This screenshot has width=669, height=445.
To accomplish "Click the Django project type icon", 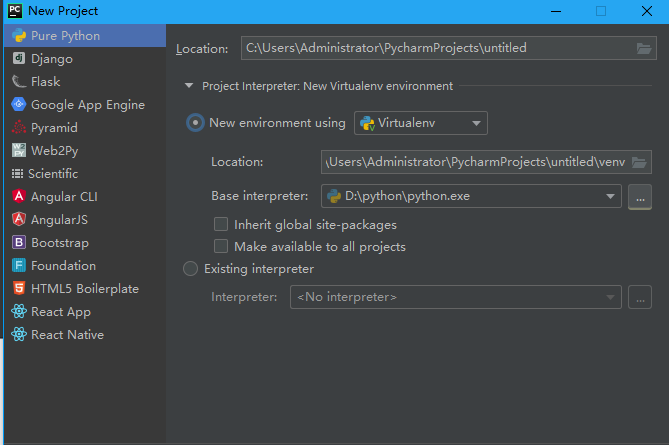I will pyautogui.click(x=19, y=59).
